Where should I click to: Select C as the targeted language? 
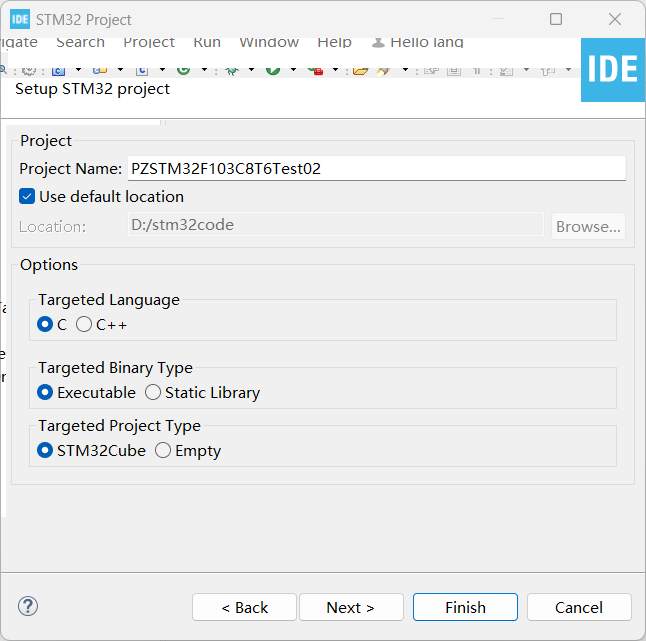[x=45, y=325]
